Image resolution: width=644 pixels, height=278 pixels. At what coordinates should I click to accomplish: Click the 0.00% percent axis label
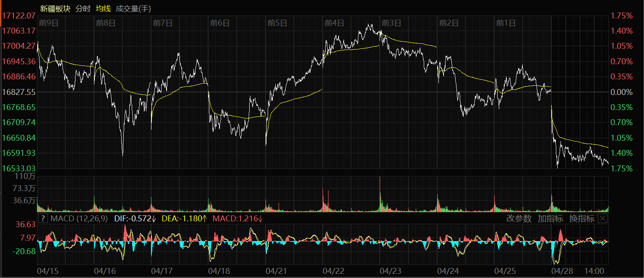click(x=621, y=92)
